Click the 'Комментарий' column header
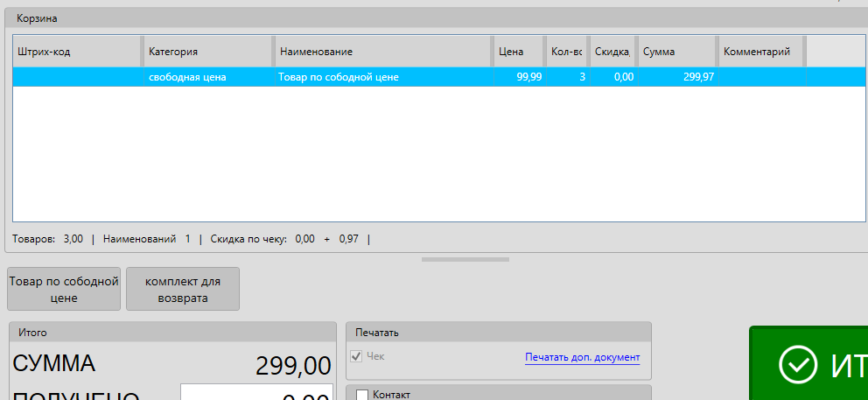Image resolution: width=868 pixels, height=400 pixels. (761, 52)
